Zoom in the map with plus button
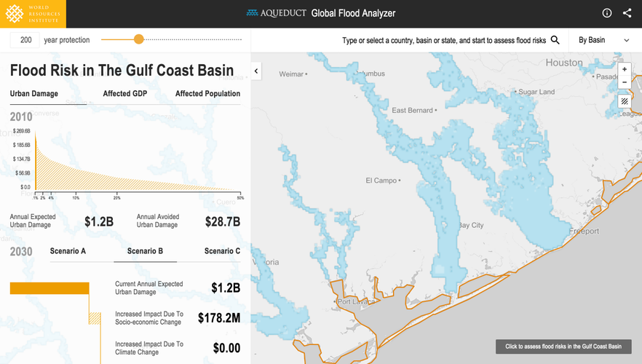642x364 pixels. coord(625,70)
